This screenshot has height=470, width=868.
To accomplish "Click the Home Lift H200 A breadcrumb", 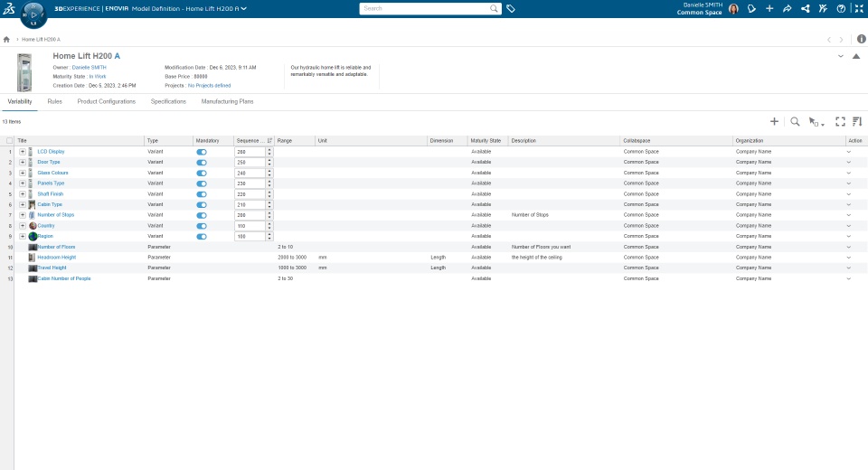I will (41, 40).
